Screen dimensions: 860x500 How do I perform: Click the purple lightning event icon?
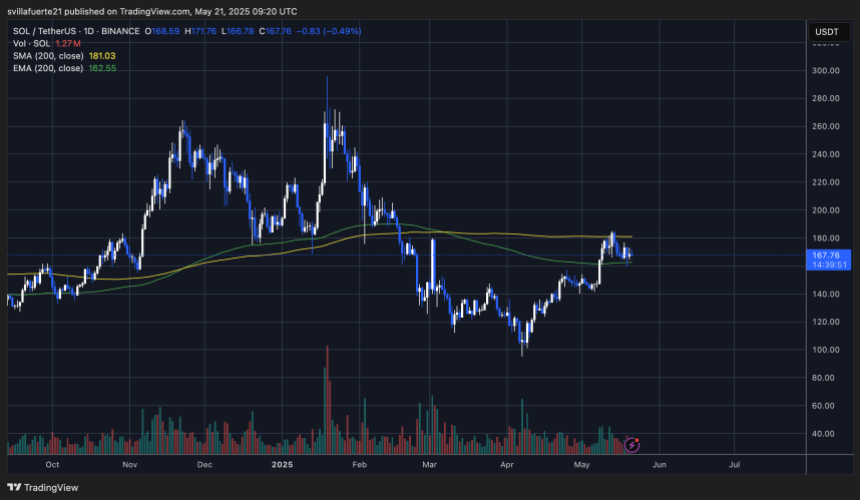631,443
